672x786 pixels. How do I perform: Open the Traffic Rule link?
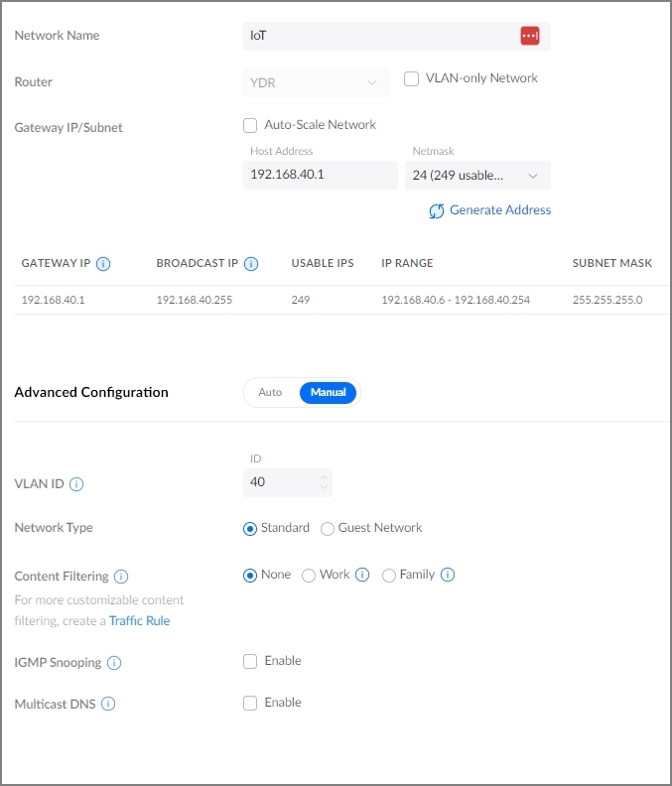click(139, 621)
